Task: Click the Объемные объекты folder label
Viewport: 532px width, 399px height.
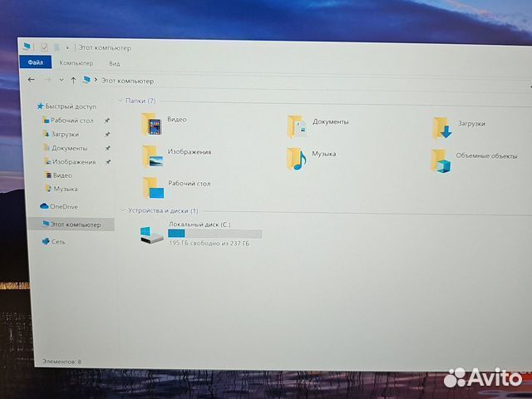Action: [x=486, y=156]
